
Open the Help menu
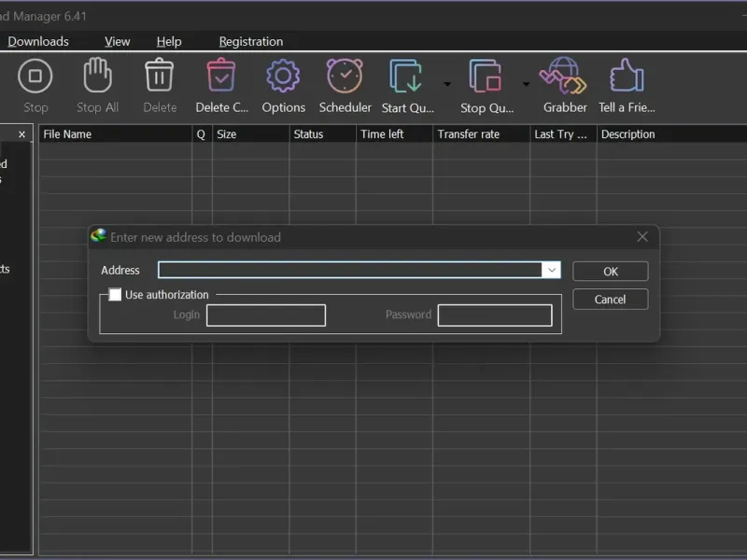(x=169, y=41)
